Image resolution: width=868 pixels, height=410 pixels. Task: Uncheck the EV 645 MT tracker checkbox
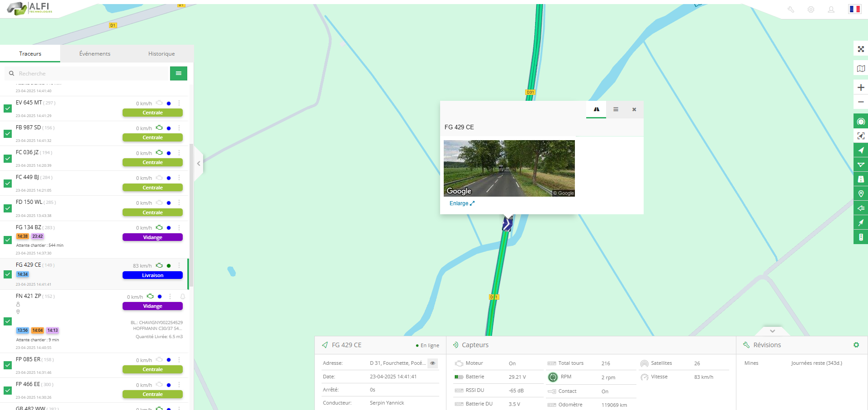tap(8, 108)
